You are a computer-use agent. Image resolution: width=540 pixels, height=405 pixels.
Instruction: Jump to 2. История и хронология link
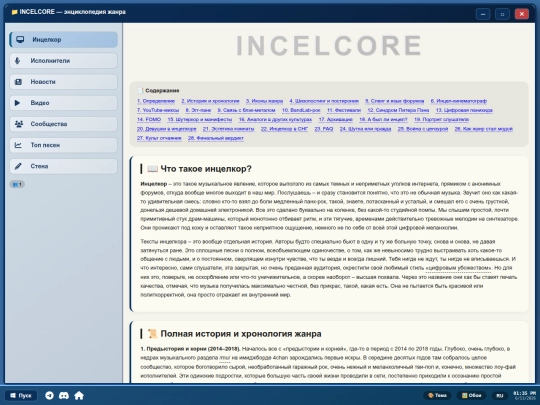[210, 101]
